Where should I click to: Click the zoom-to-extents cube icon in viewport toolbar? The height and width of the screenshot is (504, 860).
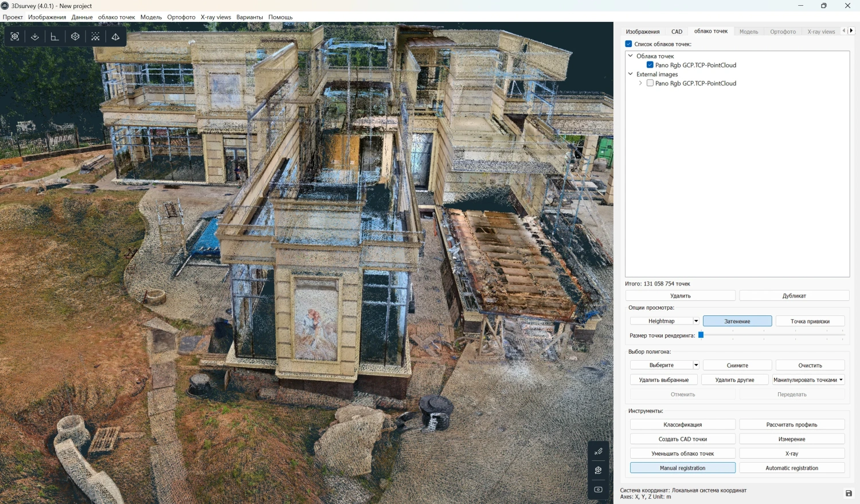(x=15, y=37)
